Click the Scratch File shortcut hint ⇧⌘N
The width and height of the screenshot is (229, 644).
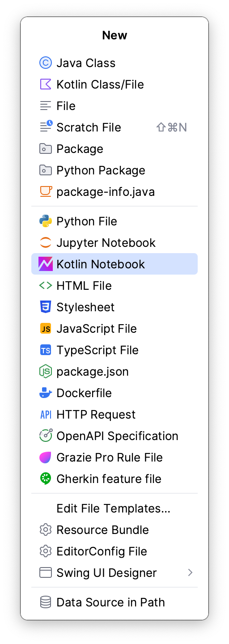[172, 127]
